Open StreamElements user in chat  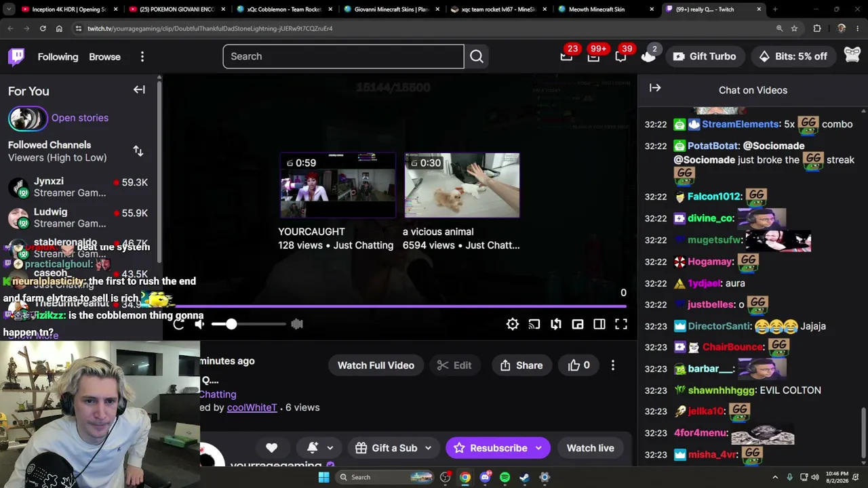[x=740, y=124]
